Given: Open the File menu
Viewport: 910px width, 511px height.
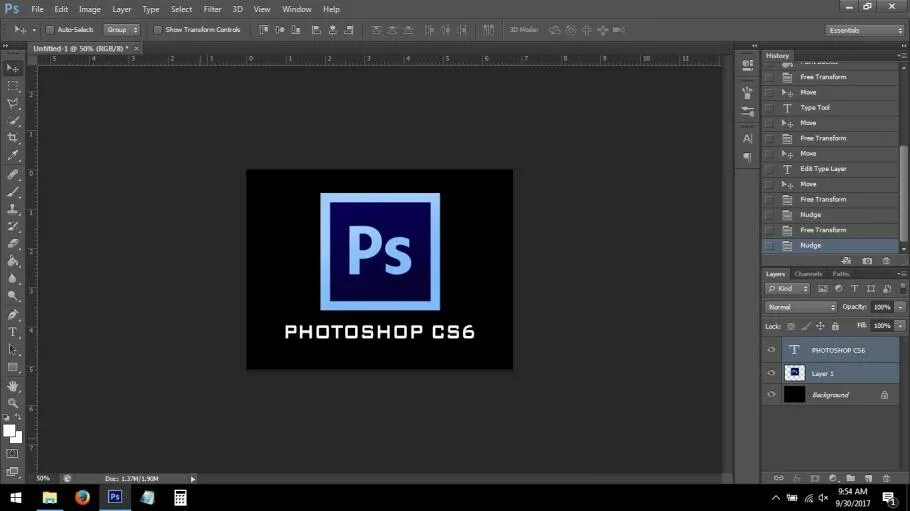Looking at the screenshot, I should [x=37, y=9].
